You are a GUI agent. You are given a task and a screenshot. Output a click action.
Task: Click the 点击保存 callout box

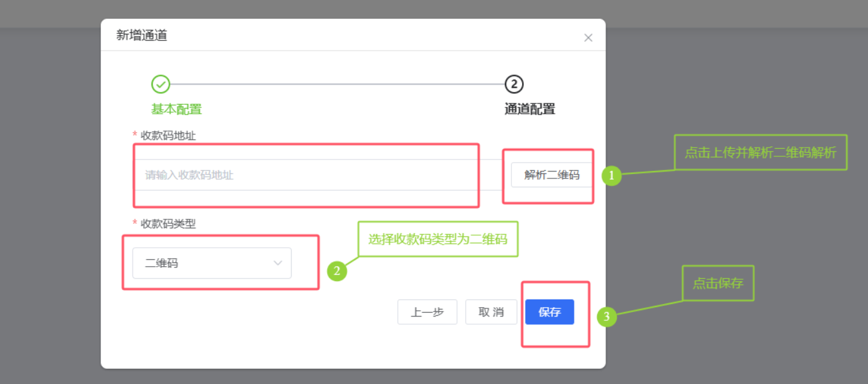[718, 283]
